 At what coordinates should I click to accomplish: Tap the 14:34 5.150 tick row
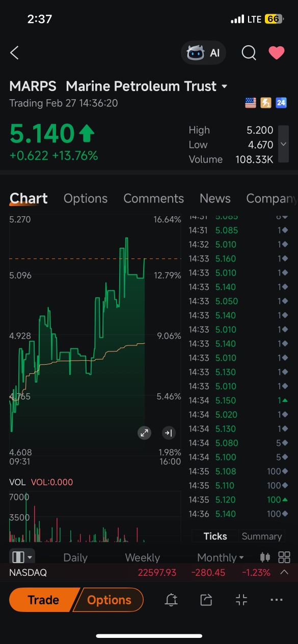pyautogui.click(x=238, y=400)
